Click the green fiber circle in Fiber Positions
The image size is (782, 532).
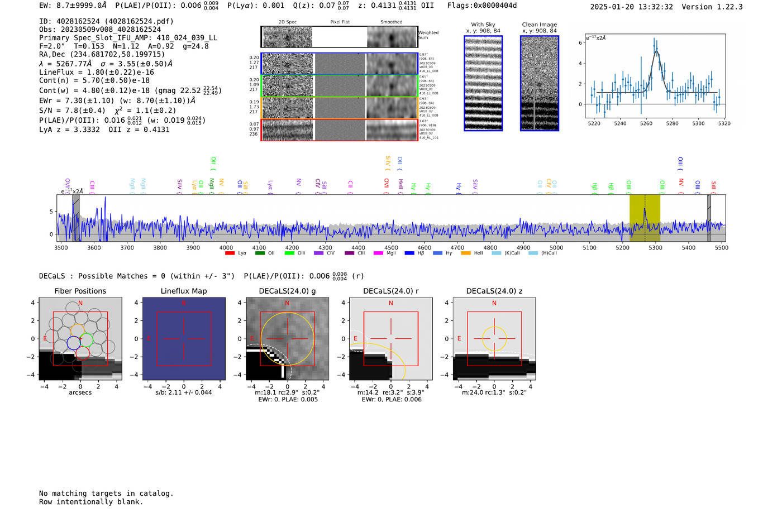pyautogui.click(x=86, y=341)
